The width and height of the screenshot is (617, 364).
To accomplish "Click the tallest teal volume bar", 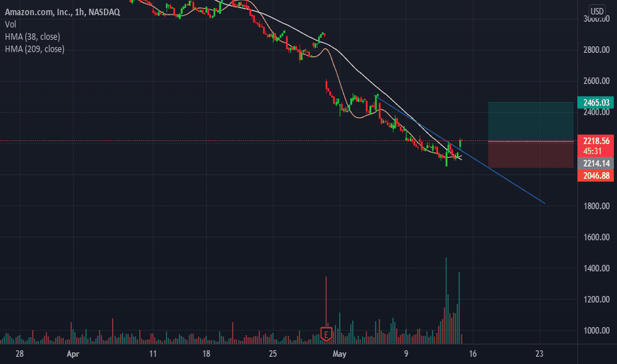I will [446, 301].
